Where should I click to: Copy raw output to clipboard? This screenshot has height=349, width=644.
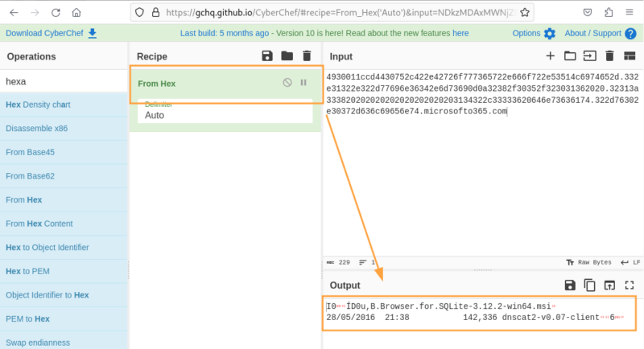pos(589,285)
